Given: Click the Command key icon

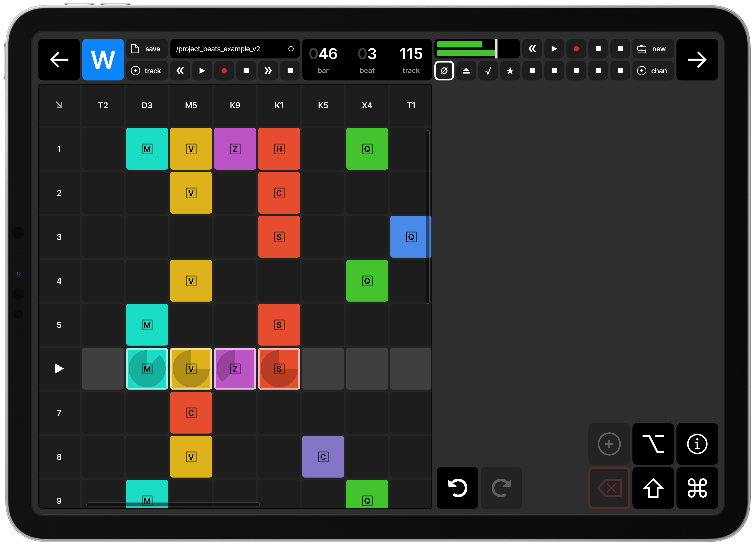Looking at the screenshot, I should tap(697, 488).
